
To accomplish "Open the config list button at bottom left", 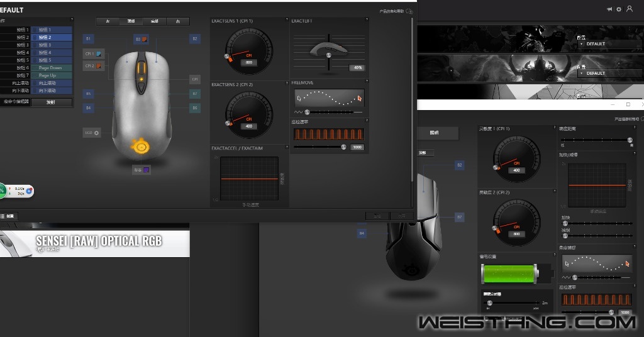I will click(8, 216).
